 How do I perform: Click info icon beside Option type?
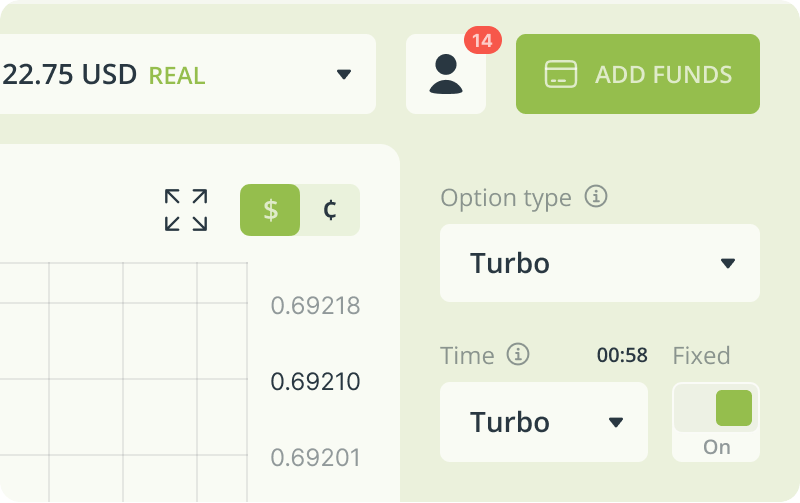click(595, 196)
